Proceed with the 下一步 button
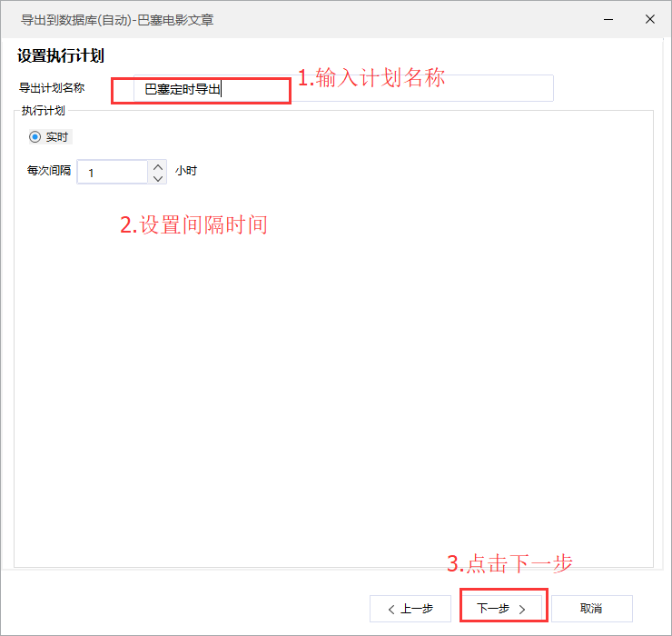This screenshot has height=636, width=672. 503,609
